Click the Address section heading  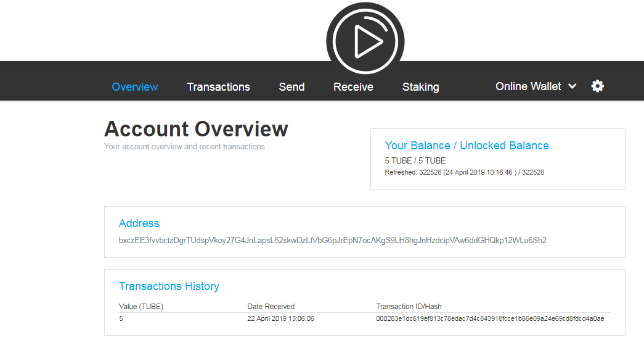pos(139,223)
